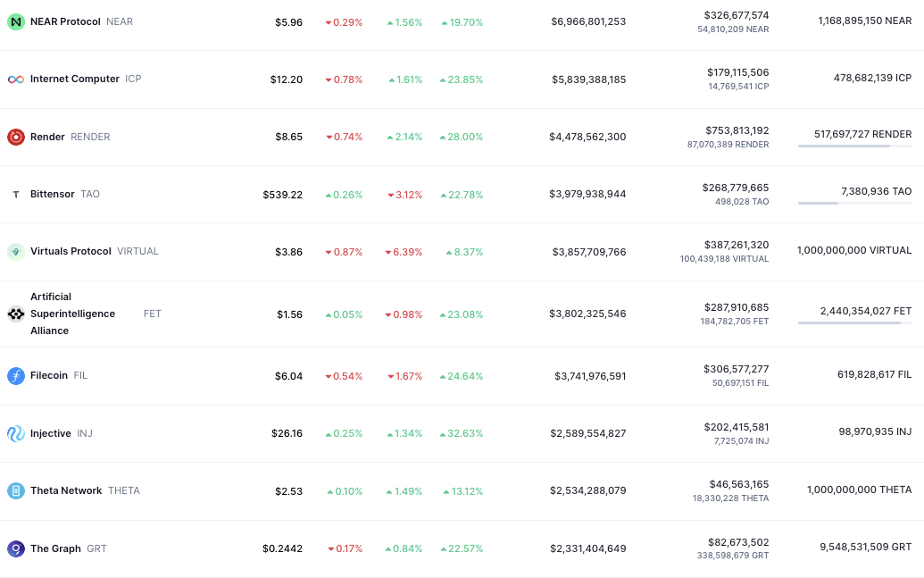924x578 pixels.
Task: Click Bittensor price $539.22
Action: point(283,195)
